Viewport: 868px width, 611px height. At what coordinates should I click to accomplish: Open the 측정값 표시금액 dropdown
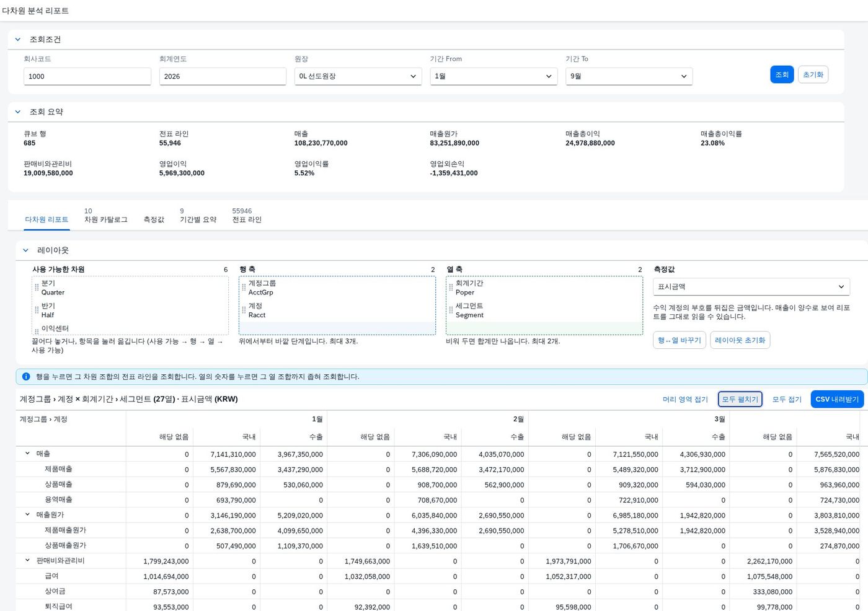[x=751, y=287]
